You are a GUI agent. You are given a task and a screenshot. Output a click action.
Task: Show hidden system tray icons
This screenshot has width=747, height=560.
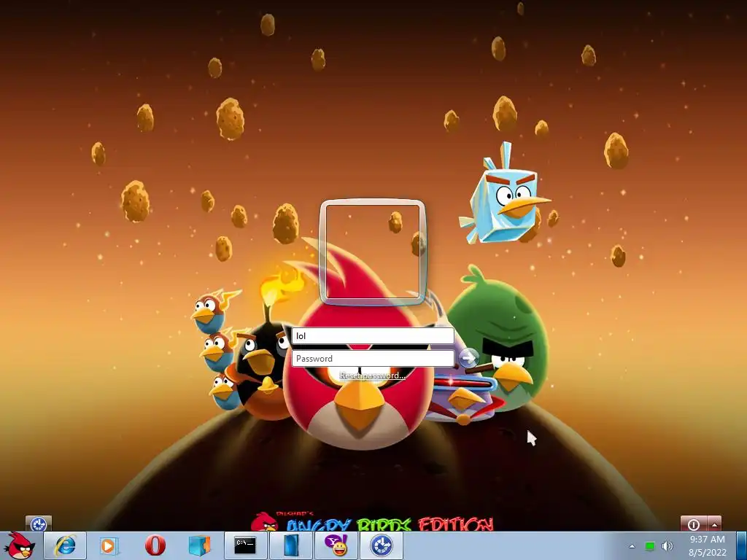(x=632, y=546)
